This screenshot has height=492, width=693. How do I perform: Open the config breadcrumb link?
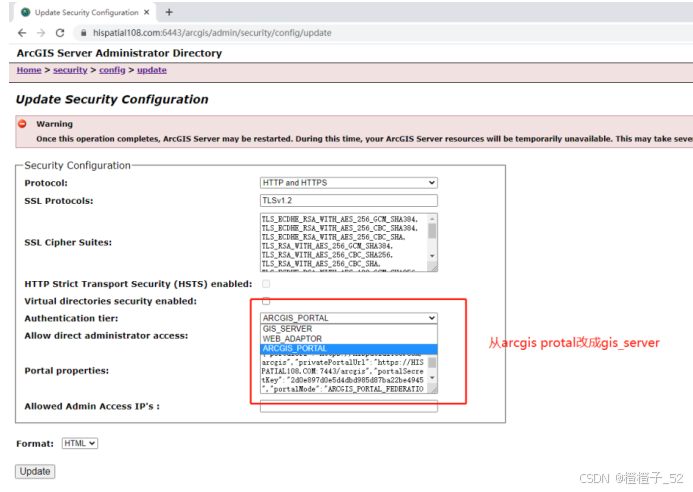(x=112, y=70)
